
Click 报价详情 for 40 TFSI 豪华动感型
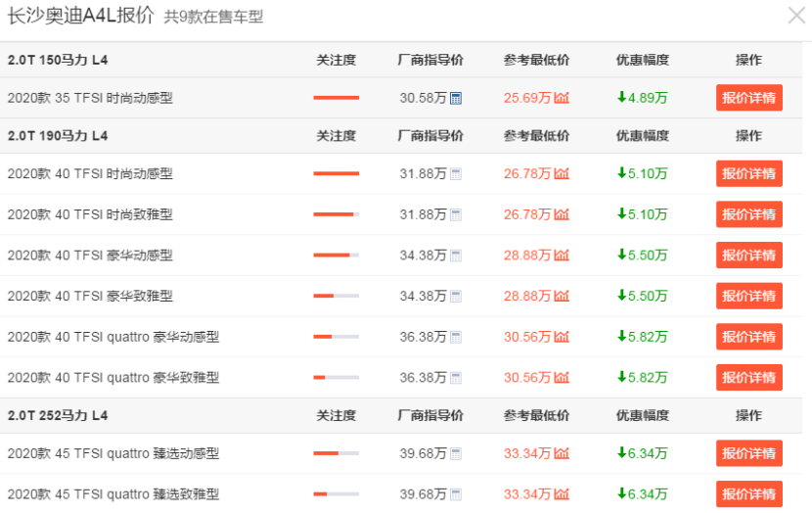pyautogui.click(x=748, y=255)
